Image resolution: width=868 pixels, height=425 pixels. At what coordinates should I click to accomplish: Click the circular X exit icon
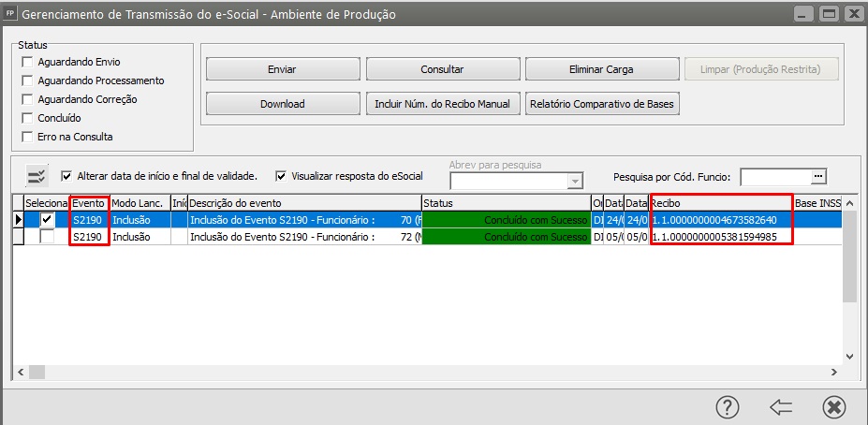pyautogui.click(x=834, y=408)
